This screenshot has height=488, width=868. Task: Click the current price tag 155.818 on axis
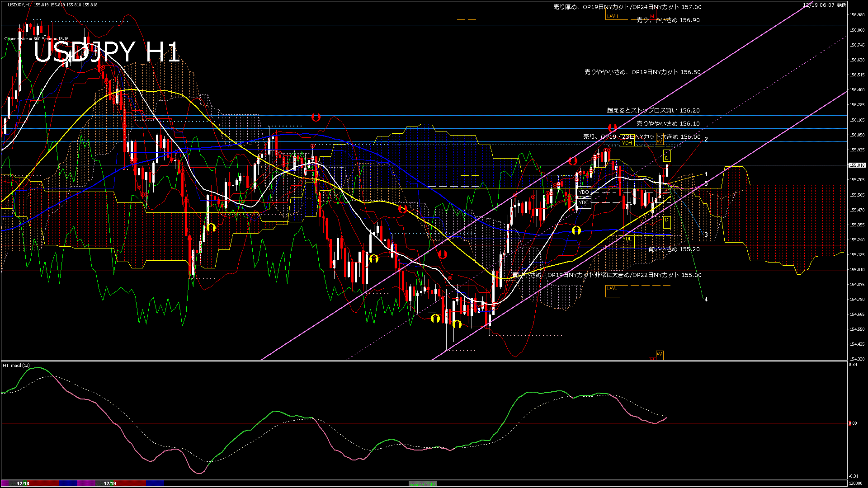coord(857,165)
